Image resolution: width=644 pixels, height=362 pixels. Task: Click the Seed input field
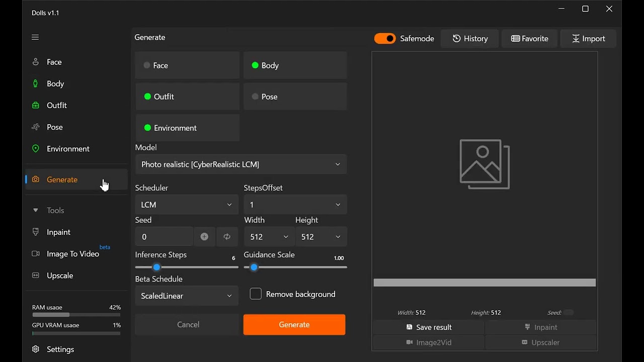[x=164, y=237]
